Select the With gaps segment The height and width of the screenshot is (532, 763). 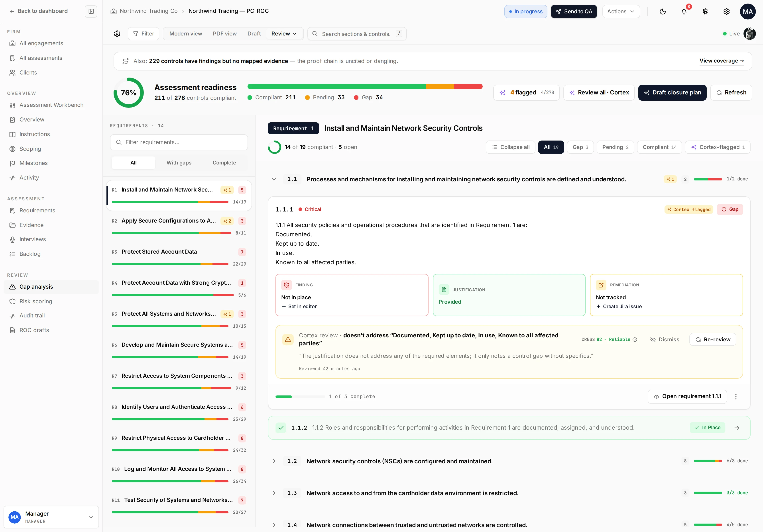pyautogui.click(x=179, y=163)
